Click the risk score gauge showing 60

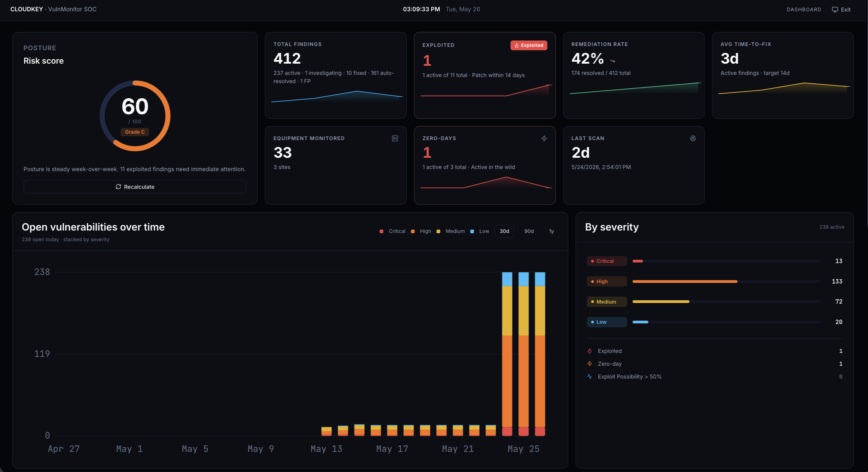click(135, 116)
